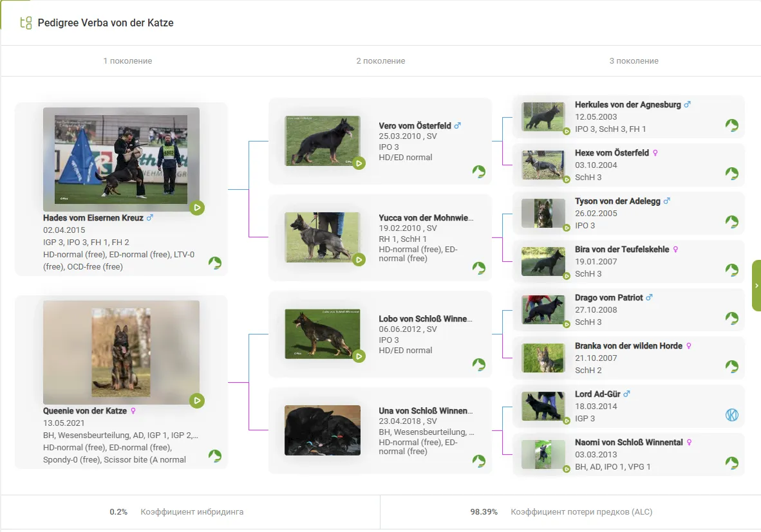The height and width of the screenshot is (532, 761).
Task: Click green badge icon in Hades vom Eisernen Kreuz card
Action: coord(214,262)
